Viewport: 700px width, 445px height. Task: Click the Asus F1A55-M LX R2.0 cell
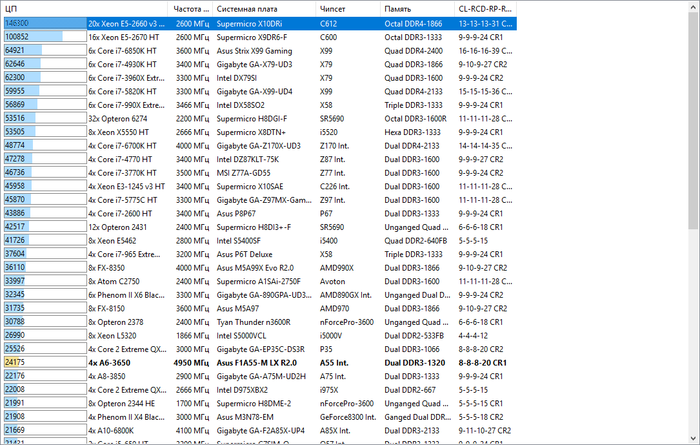257,362
